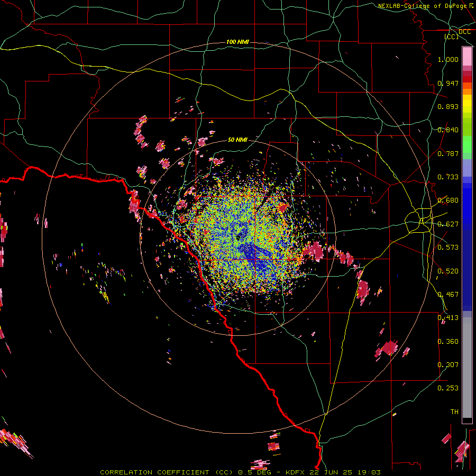Select the KDFX radar site identifier
The image size is (476, 476).
point(296,472)
